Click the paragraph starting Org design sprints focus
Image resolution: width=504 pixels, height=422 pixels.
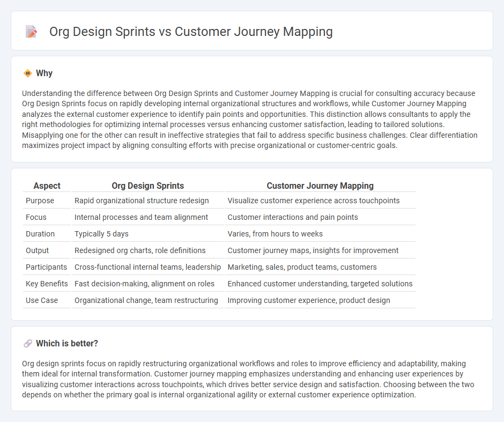coord(248,379)
